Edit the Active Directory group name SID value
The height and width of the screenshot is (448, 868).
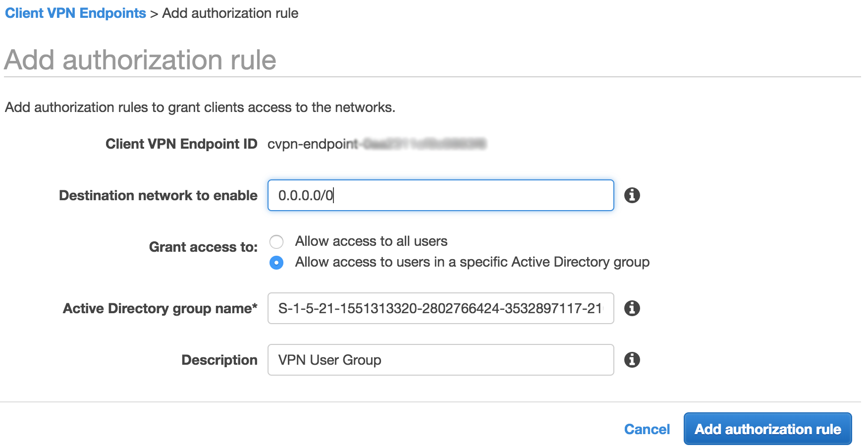click(440, 308)
